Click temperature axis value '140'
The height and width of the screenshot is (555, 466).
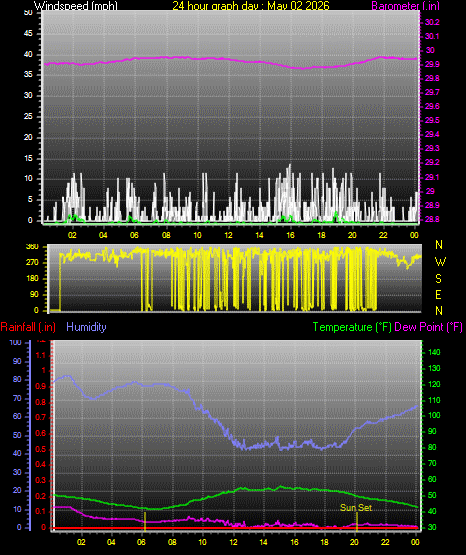(x=434, y=352)
